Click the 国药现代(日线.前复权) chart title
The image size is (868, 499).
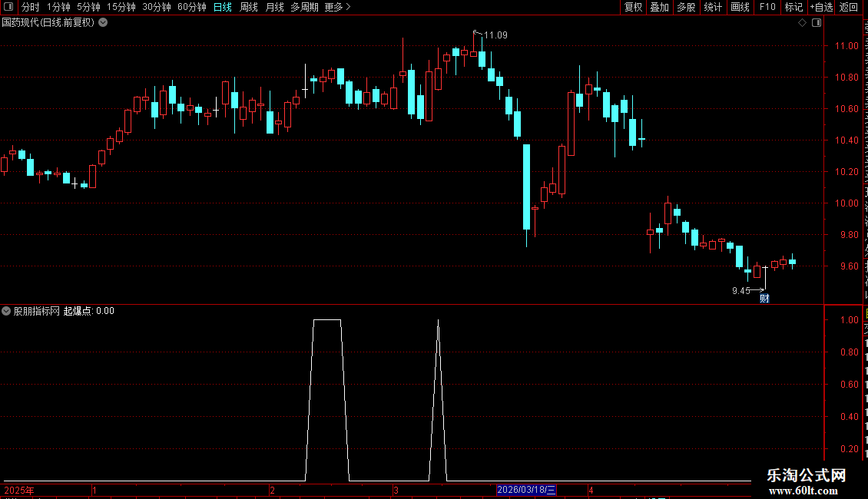coord(48,23)
